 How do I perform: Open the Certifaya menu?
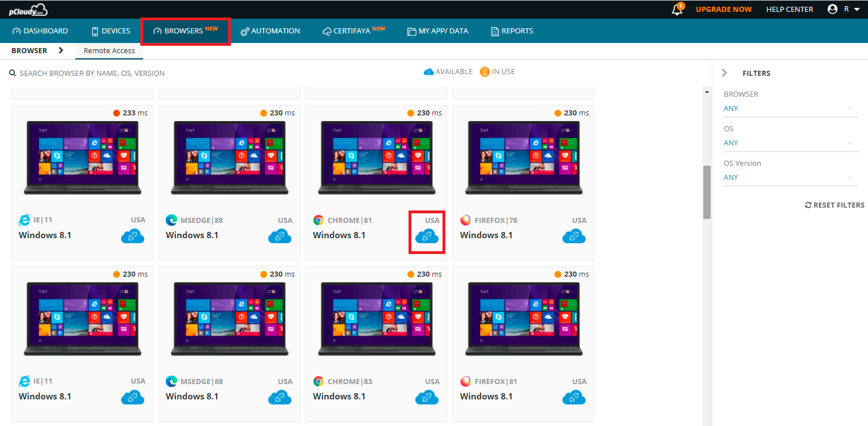[x=354, y=31]
